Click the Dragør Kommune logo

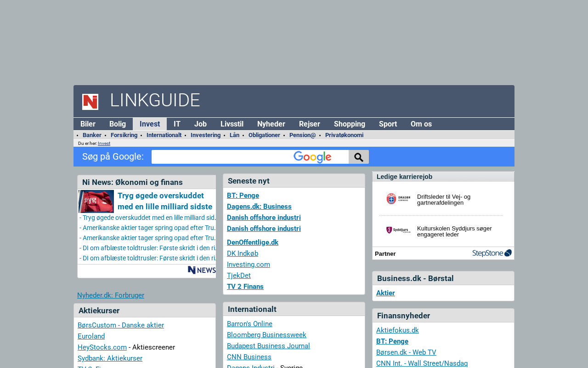(x=398, y=199)
